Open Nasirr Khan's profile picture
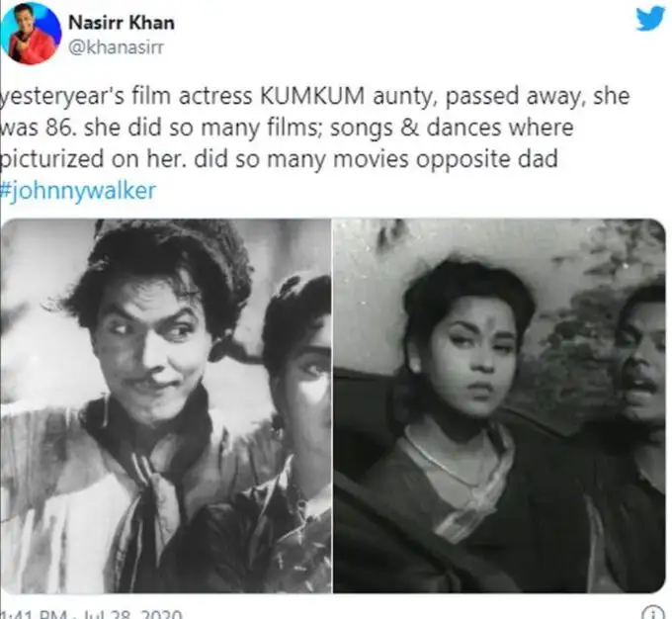672x619 pixels. coord(33,33)
